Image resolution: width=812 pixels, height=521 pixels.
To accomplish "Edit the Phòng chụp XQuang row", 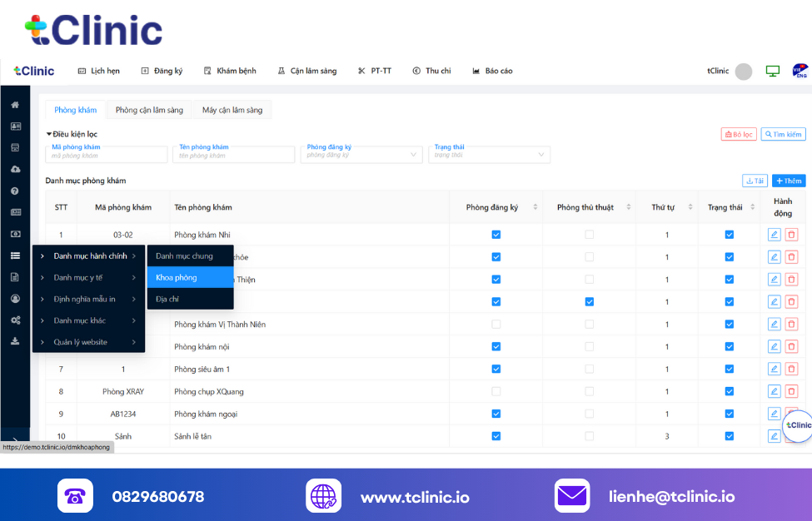I will coord(774,392).
